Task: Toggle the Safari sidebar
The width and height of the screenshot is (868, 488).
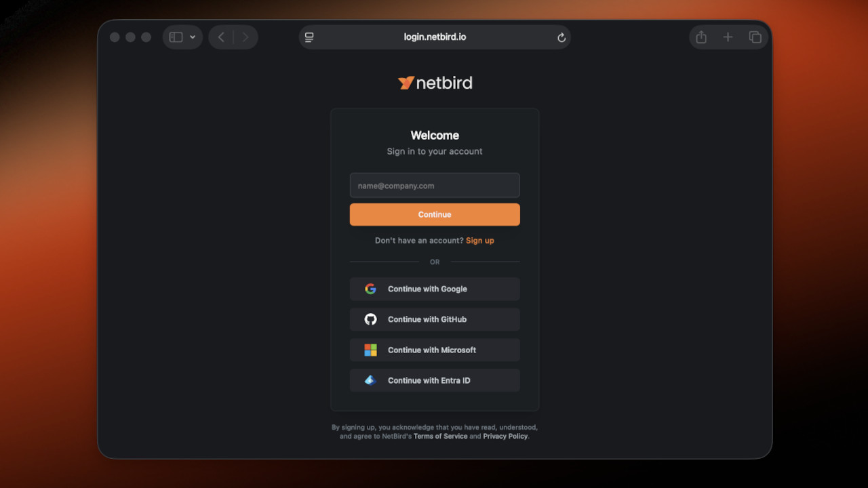Action: click(176, 37)
